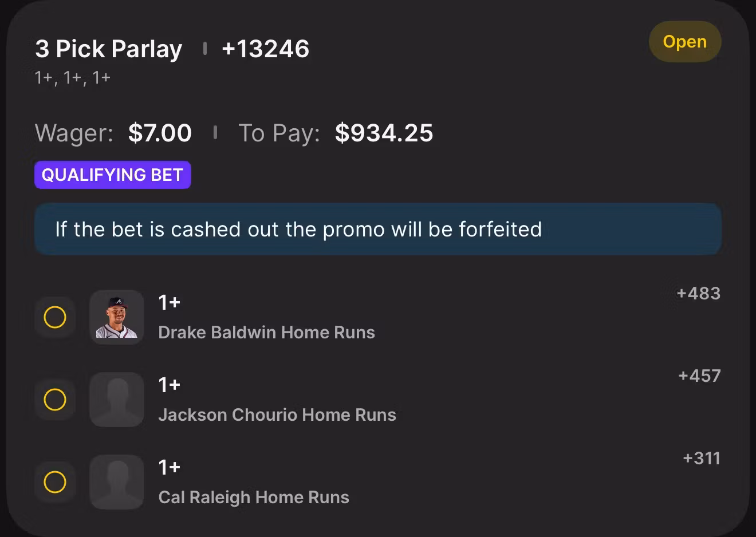Click Jackson Chourio Home Runs label
The height and width of the screenshot is (537, 756).
[x=277, y=415]
